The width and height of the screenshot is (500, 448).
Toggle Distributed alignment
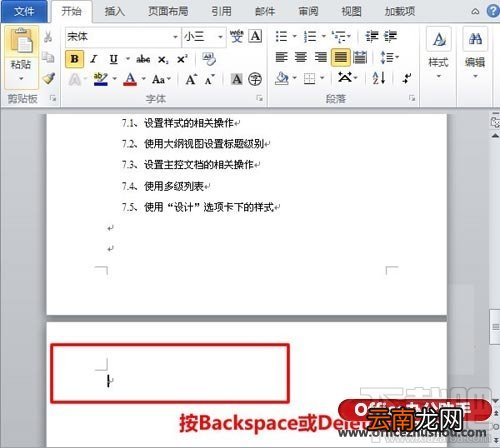point(360,57)
